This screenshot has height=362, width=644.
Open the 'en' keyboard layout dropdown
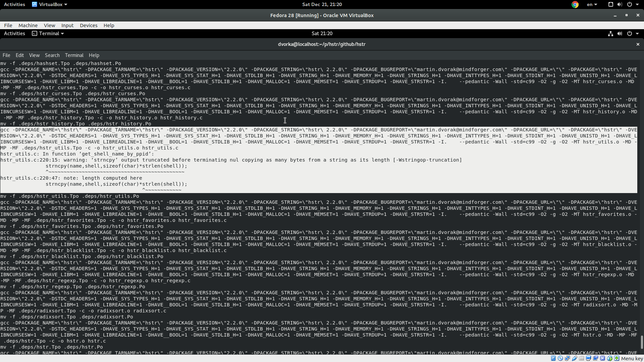592,4
